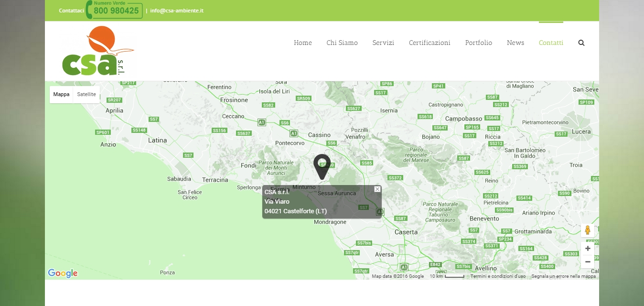
Task: Switch map to Mappa view
Action: point(61,95)
